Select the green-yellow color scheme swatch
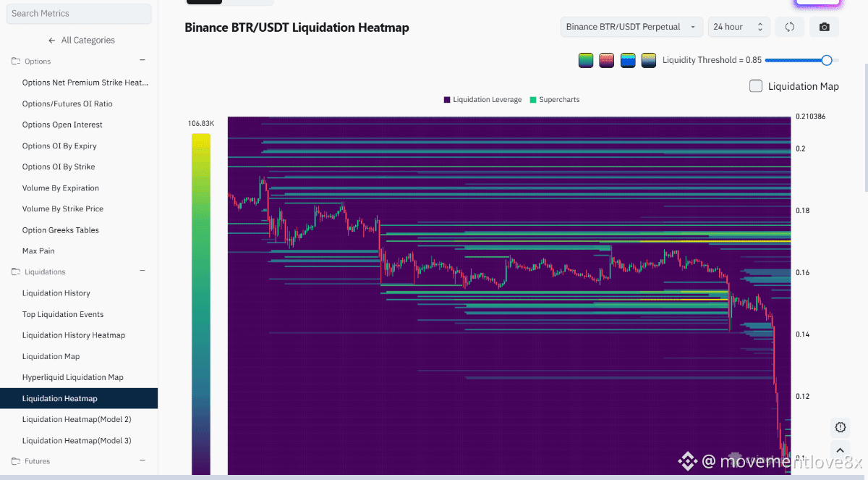 pos(586,61)
